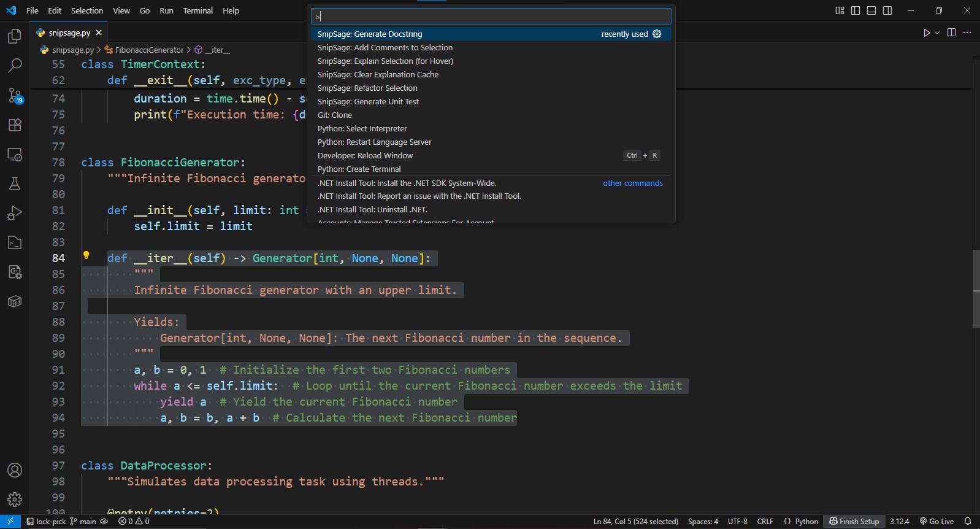Screen dimensions: 980x529
Task: Open the Extensions view icon
Action: pos(15,125)
